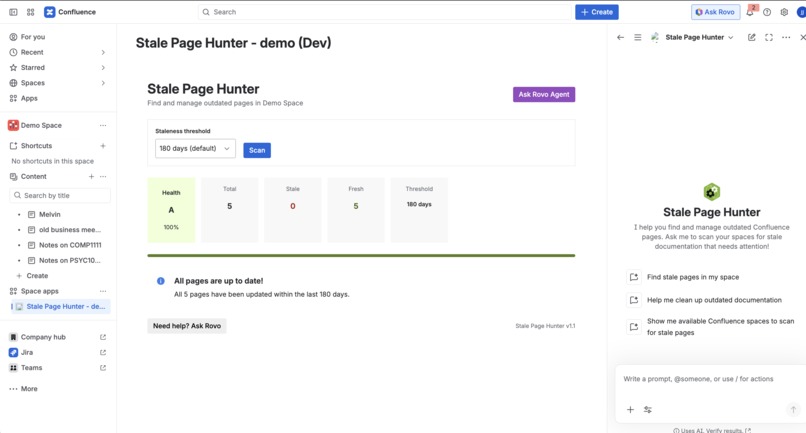Click the top Search field
This screenshot has height=433, width=806.
click(x=384, y=12)
